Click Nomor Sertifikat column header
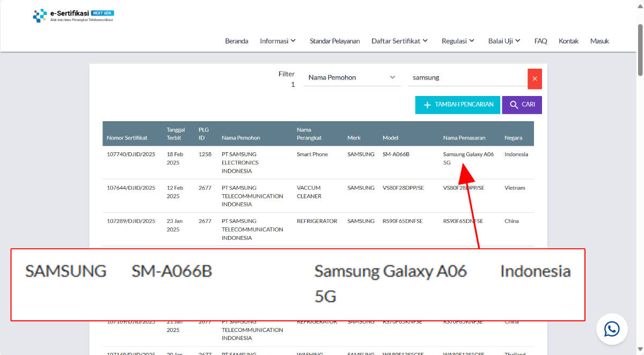Viewport: 644px width, 355px height. [x=127, y=138]
